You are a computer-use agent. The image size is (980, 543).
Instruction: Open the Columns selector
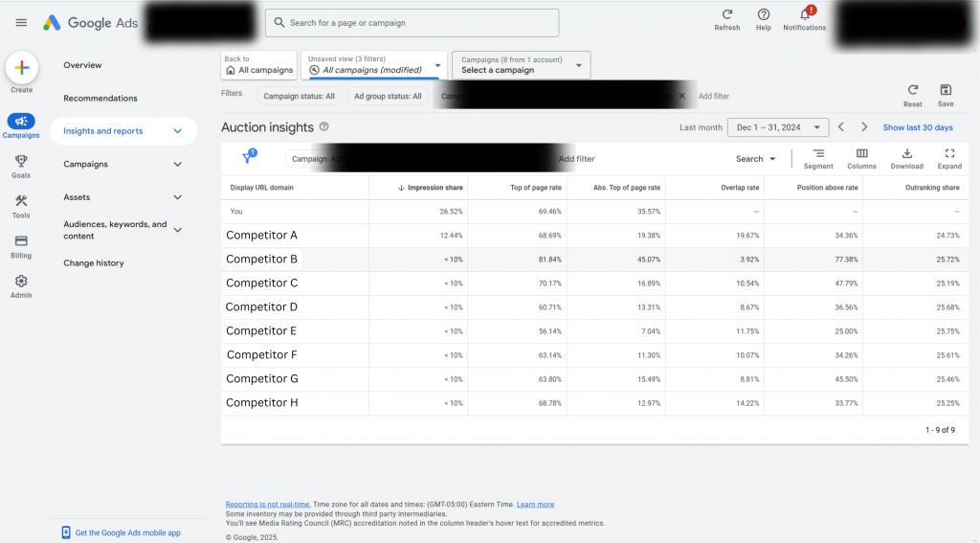click(861, 154)
